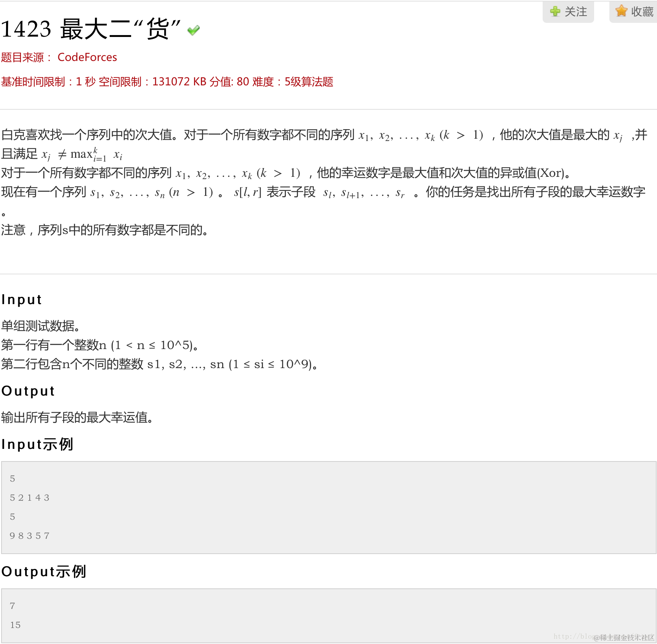The width and height of the screenshot is (657, 644).
Task: Click the sample output value 7
Action: coord(13,606)
